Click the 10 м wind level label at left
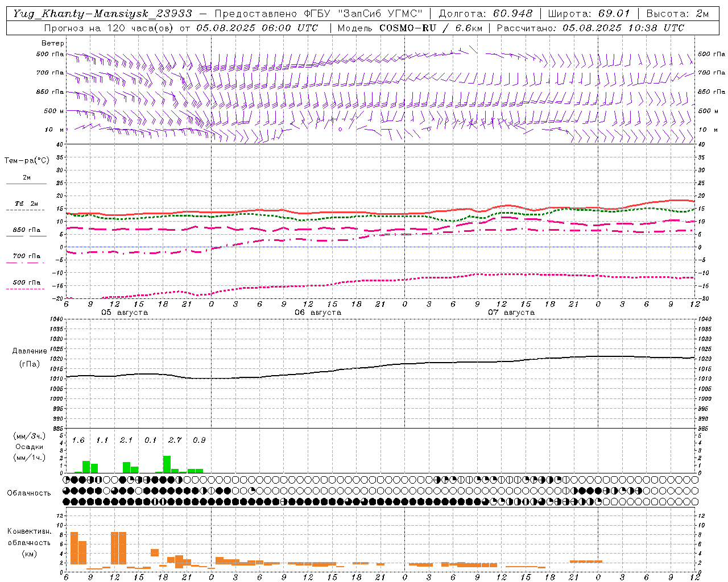 click(55, 130)
